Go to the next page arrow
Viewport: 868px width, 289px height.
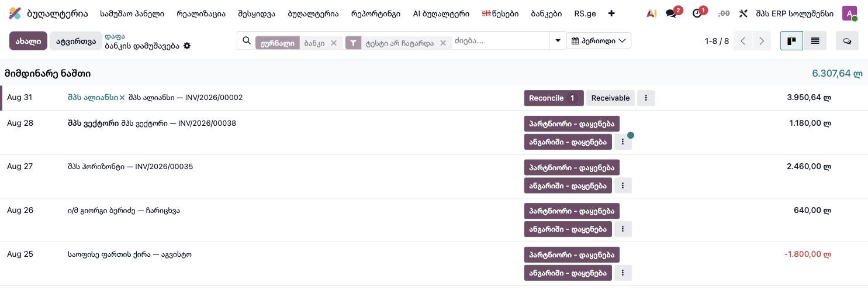pyautogui.click(x=762, y=41)
